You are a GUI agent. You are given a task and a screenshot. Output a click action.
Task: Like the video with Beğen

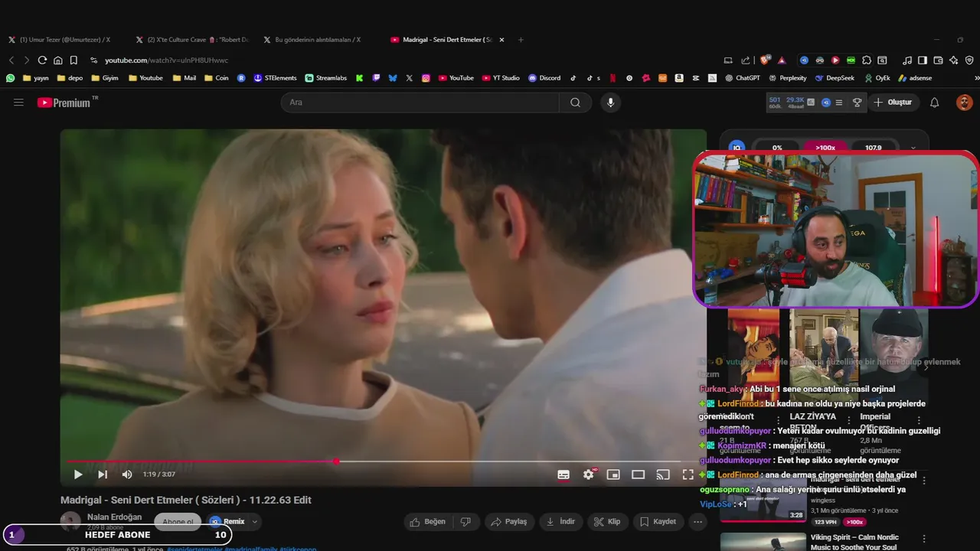click(x=427, y=522)
